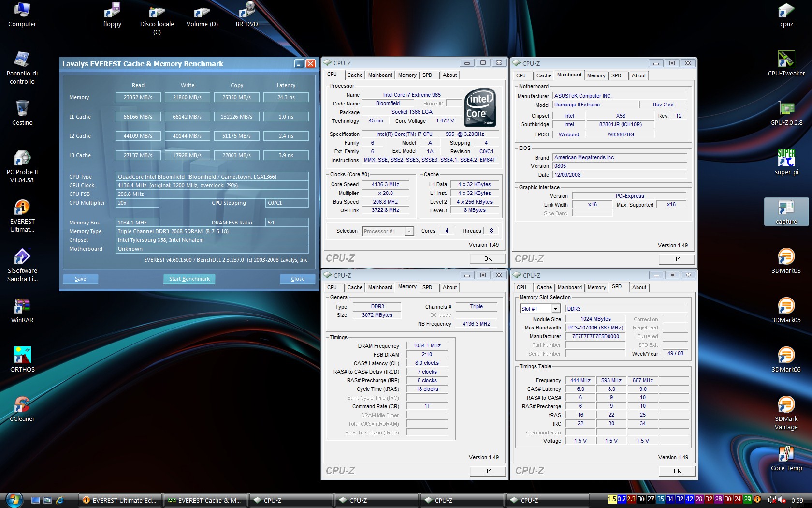Open the Windows Start orb
Screen dimensions: 812x508
pyautogui.click(x=14, y=500)
